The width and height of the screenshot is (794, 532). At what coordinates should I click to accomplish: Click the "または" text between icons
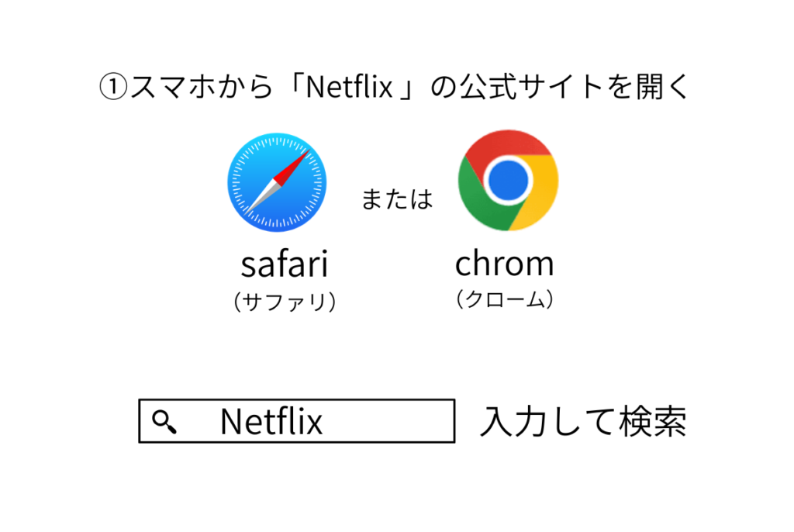tap(396, 200)
